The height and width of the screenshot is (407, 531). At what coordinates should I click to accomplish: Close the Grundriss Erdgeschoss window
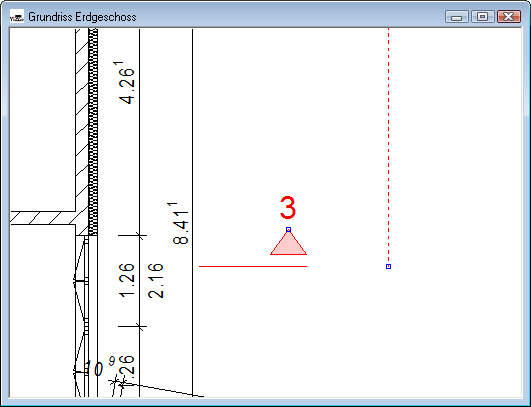click(509, 16)
